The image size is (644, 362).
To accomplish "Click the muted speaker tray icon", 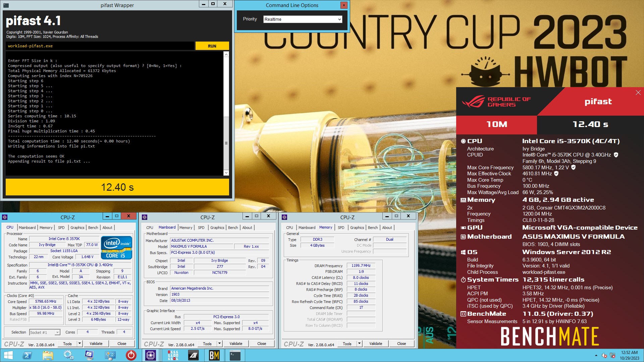I will click(604, 355).
